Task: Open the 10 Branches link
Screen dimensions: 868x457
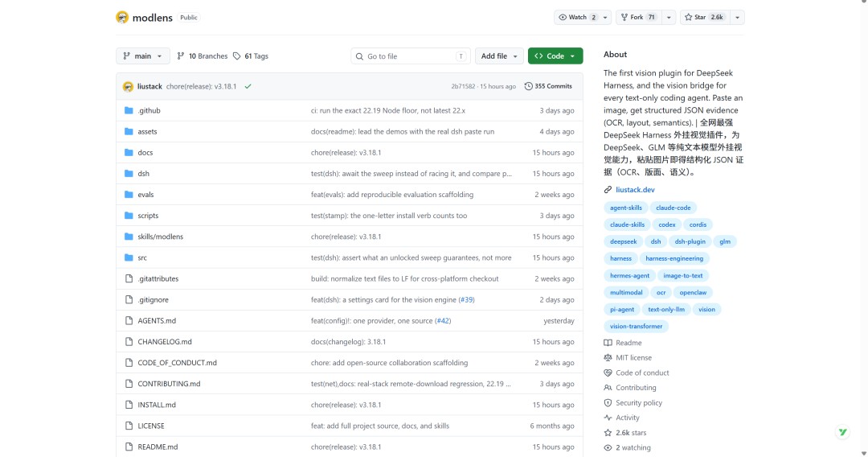Action: 202,56
